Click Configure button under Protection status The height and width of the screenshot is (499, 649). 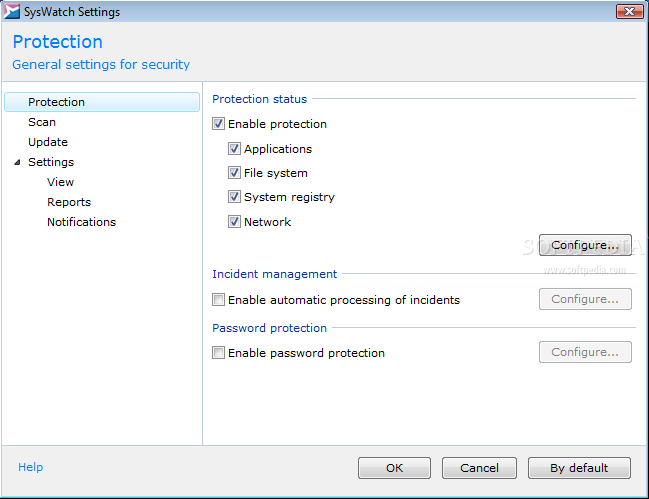tap(585, 245)
